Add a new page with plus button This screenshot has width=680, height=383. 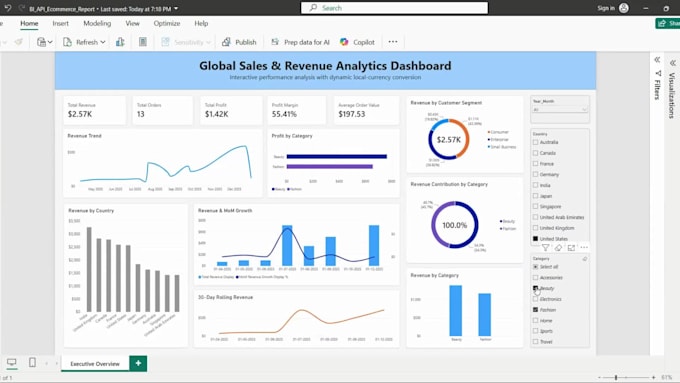tap(138, 363)
